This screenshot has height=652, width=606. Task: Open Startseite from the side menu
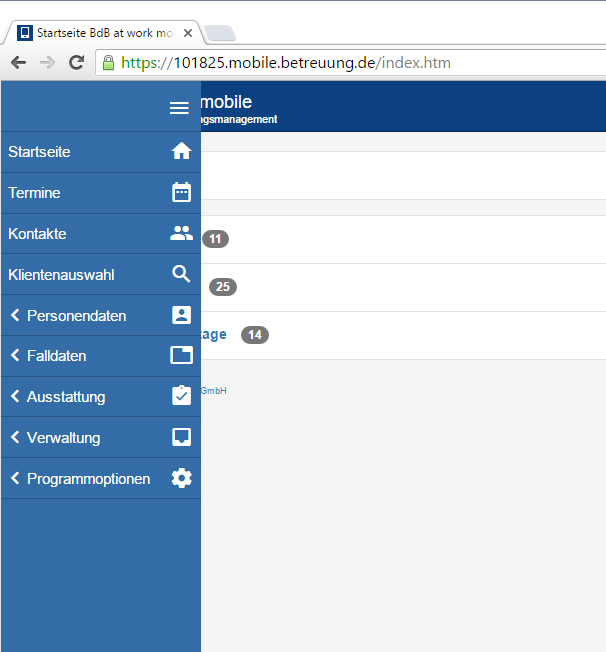[101, 152]
